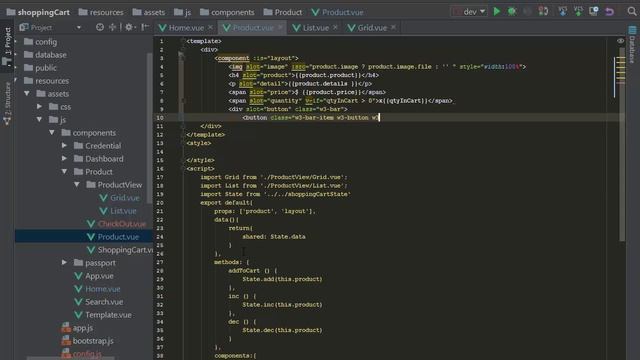Open the dev run configuration dropdown
This screenshot has height=360, width=640.
click(x=469, y=12)
